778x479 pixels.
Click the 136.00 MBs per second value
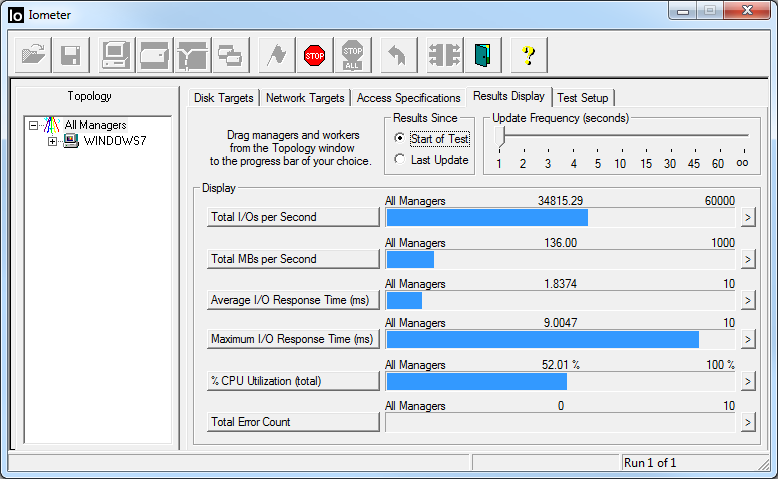click(560, 243)
